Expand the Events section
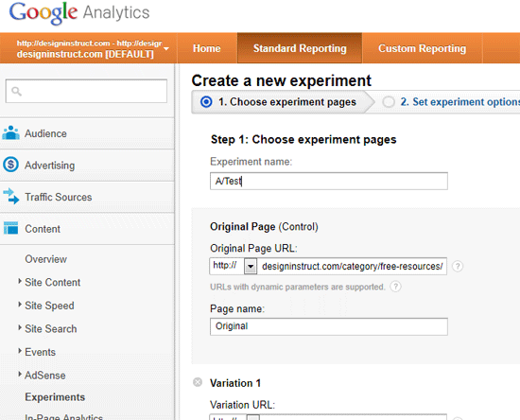Image resolution: width=520 pixels, height=420 pixels. [20, 351]
